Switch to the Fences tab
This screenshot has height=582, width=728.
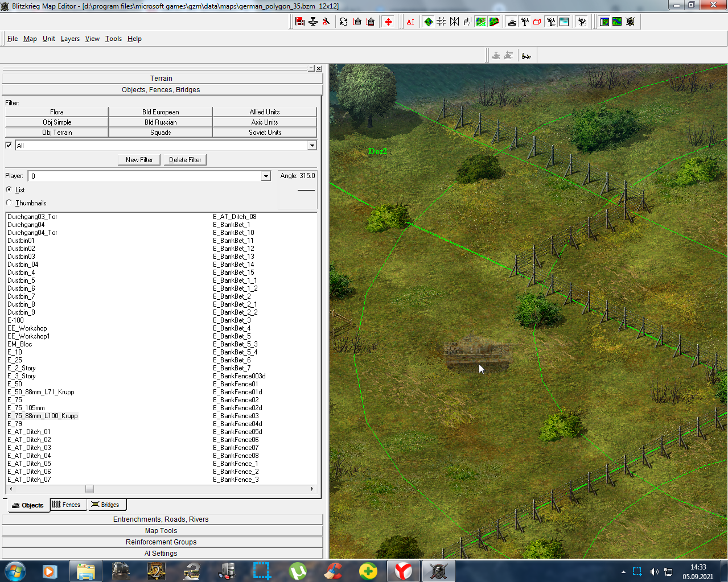point(68,505)
